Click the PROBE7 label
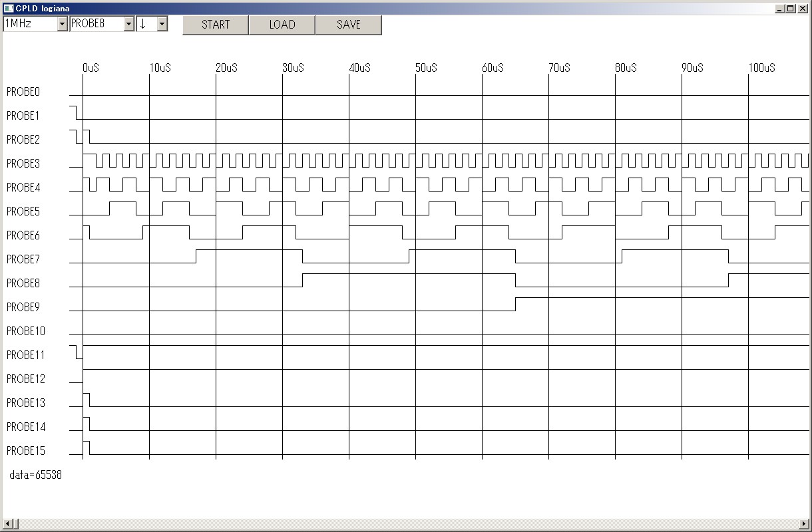Viewport: 812px width, 532px height. pyautogui.click(x=23, y=259)
